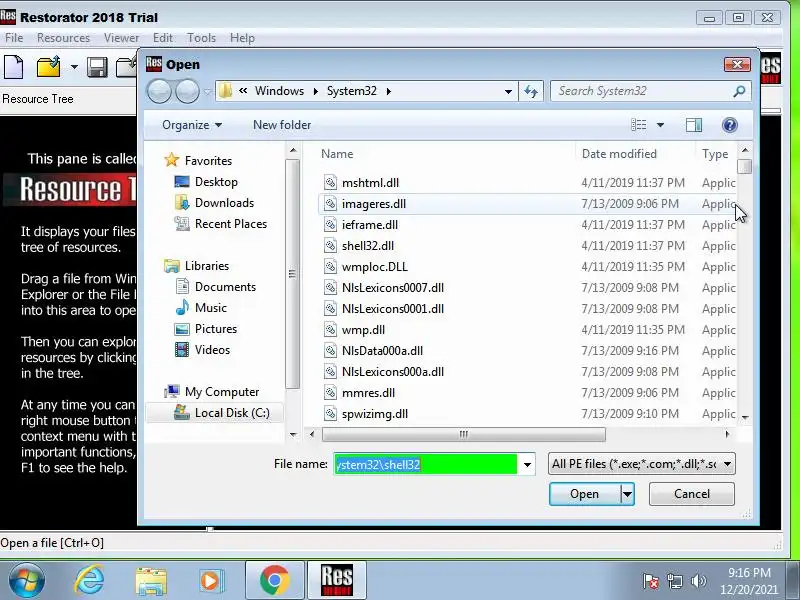Open the Tools menu
The height and width of the screenshot is (600, 800).
202,38
